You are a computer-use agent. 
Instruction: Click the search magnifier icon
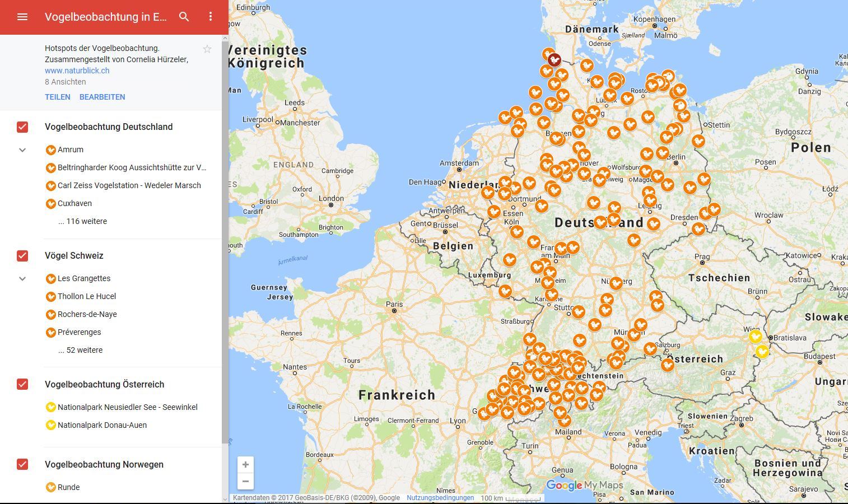pos(184,17)
